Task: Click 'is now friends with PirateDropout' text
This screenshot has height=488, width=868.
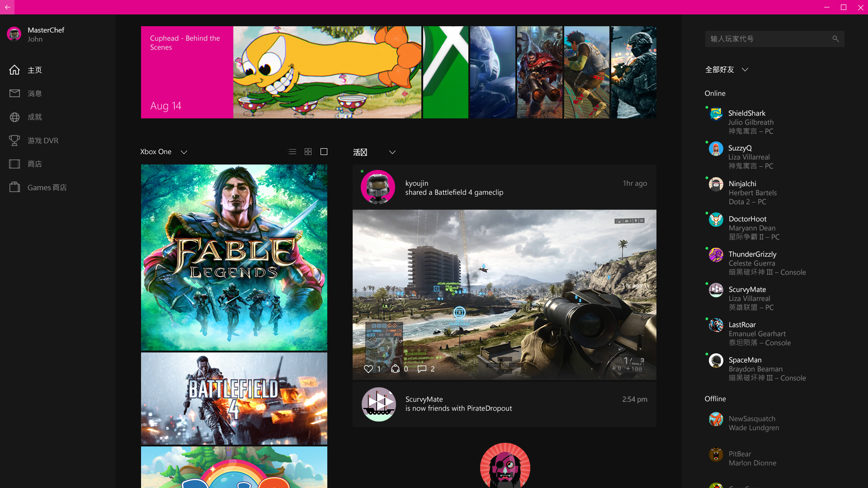Action: point(458,408)
